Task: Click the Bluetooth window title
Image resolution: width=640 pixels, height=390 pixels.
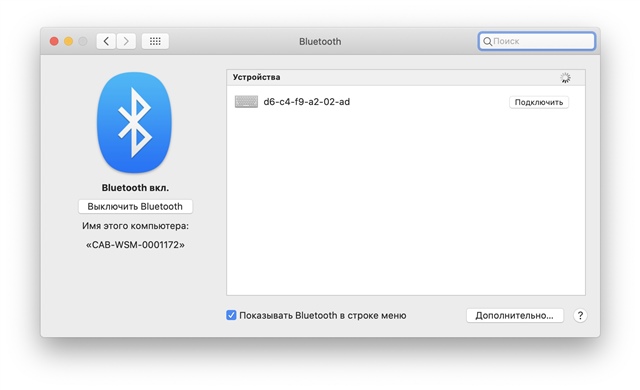Action: (x=320, y=41)
